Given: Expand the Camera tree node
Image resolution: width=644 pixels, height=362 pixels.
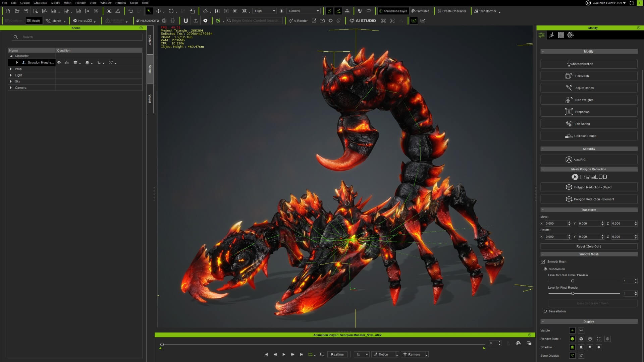Looking at the screenshot, I should (11, 88).
